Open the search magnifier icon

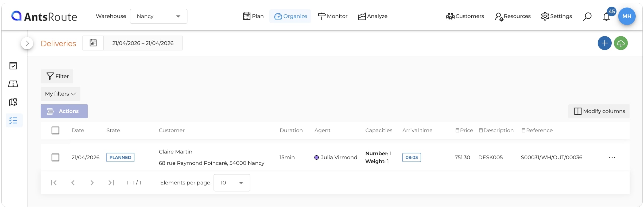pyautogui.click(x=587, y=16)
